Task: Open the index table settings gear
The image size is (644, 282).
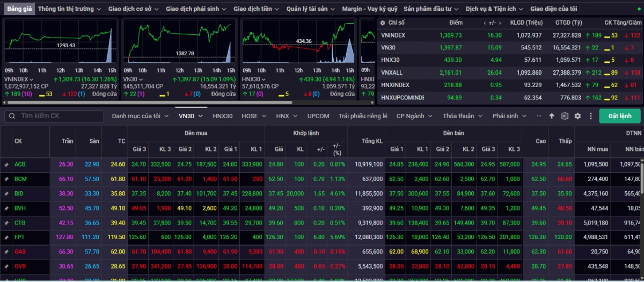Action: pyautogui.click(x=382, y=23)
